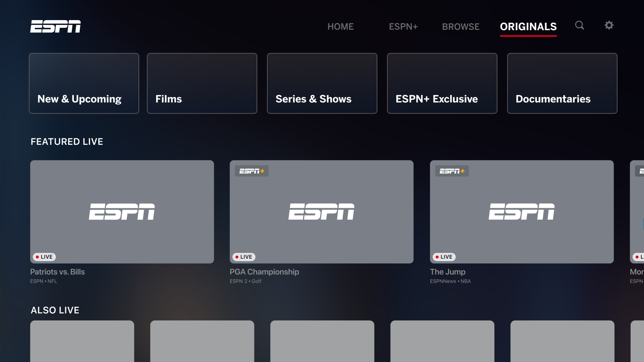Click the ESPN logo in header
644x362 pixels.
[55, 26]
